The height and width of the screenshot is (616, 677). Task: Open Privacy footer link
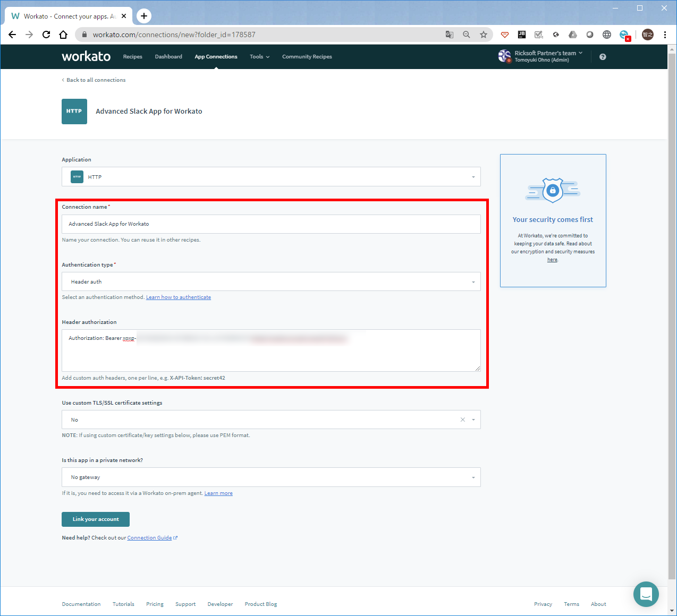[543, 604]
